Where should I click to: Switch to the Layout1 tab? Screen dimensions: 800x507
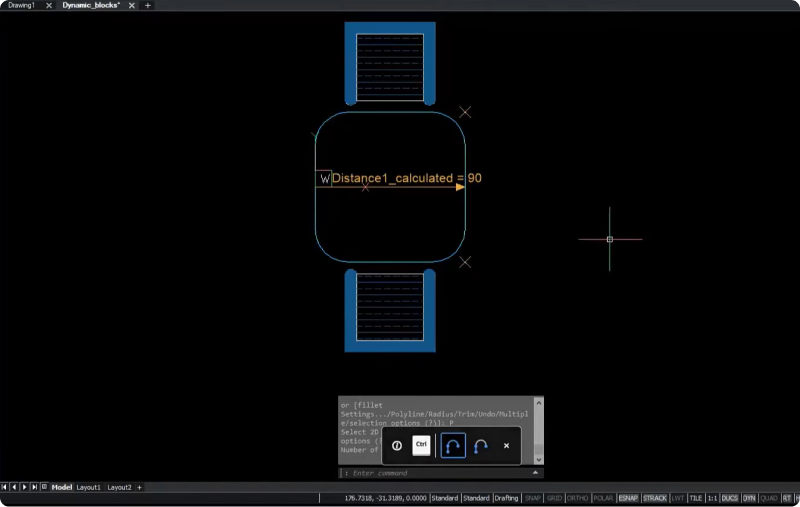click(x=89, y=487)
